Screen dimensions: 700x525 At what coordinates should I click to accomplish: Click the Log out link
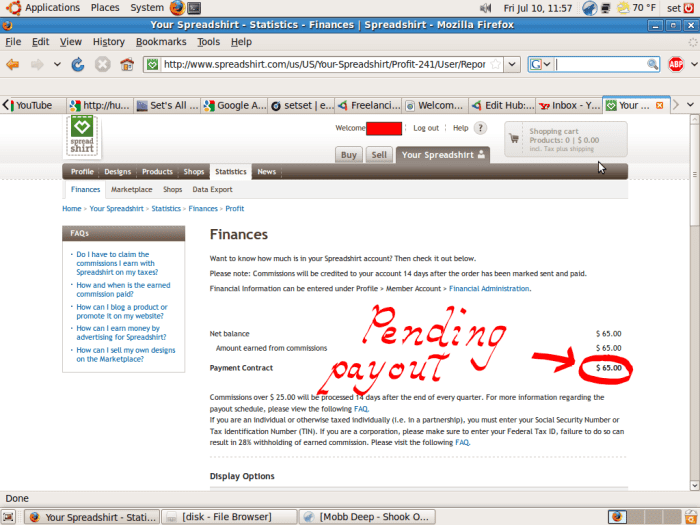point(426,128)
